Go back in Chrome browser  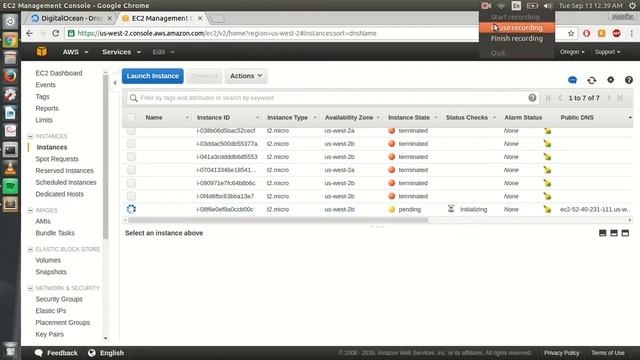coord(29,33)
